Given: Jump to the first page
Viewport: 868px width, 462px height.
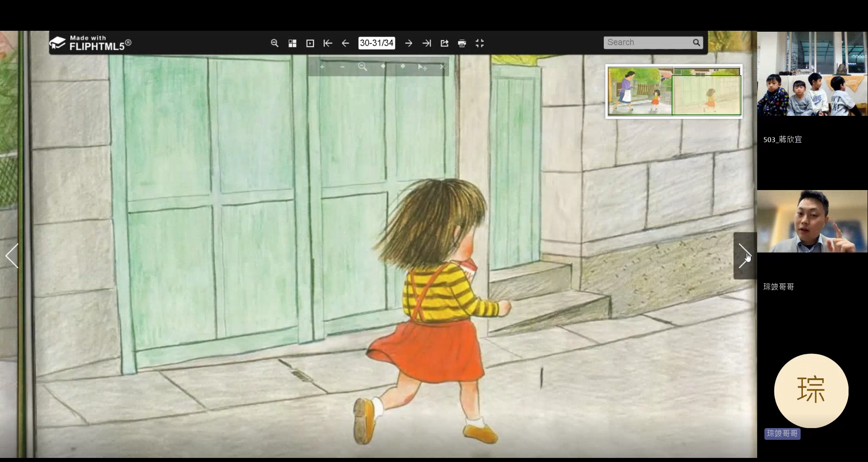Looking at the screenshot, I should pos(327,43).
